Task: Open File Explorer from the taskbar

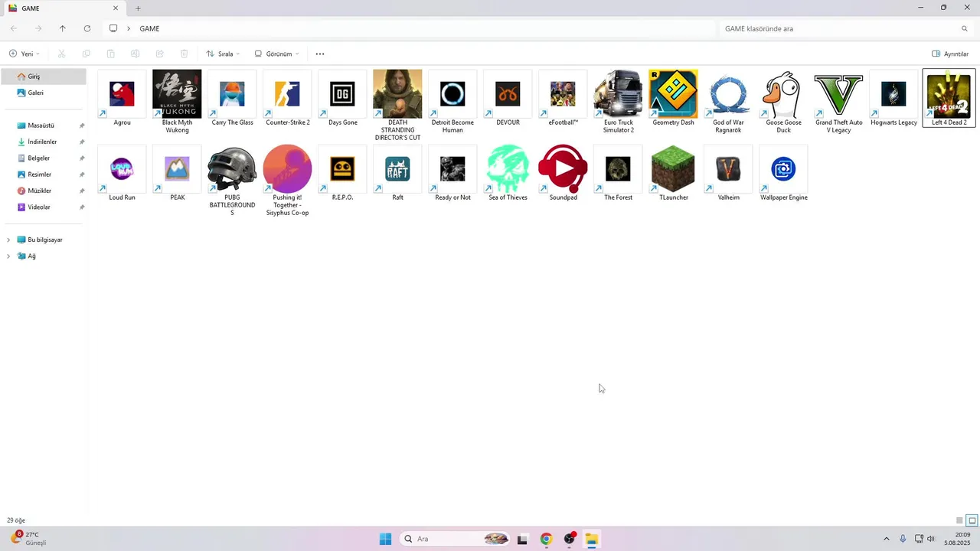Action: pyautogui.click(x=592, y=539)
